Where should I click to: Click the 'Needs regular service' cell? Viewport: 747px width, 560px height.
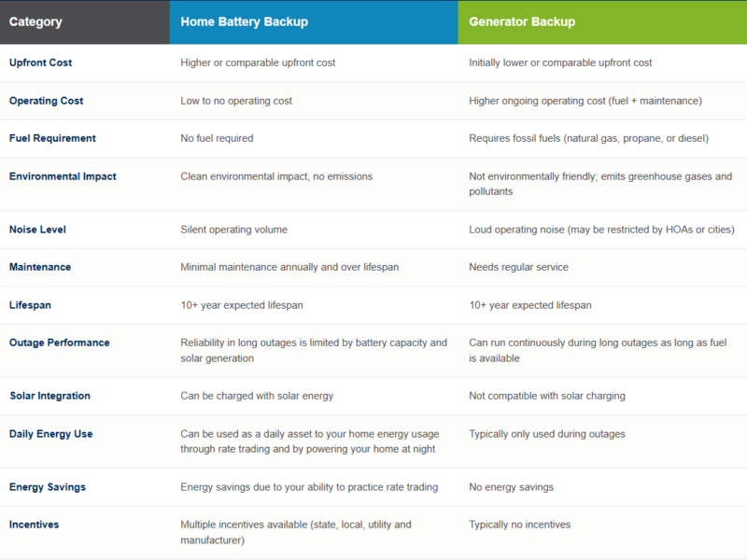518,267
